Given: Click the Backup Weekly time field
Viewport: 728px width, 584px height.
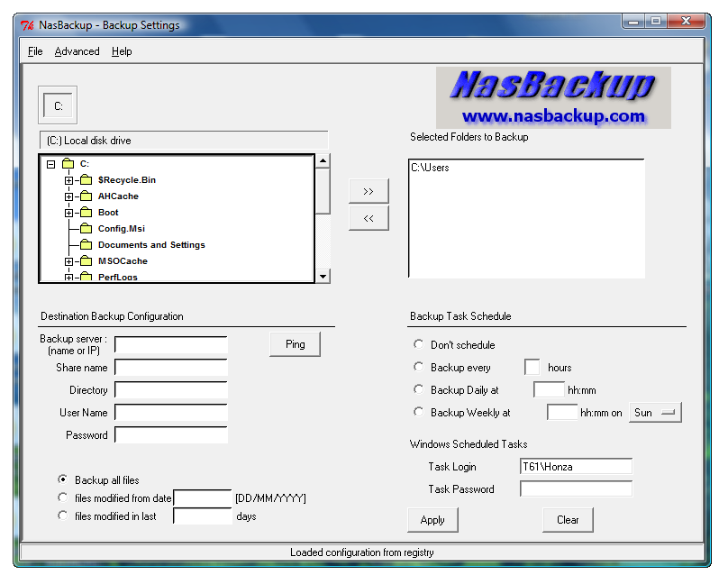Looking at the screenshot, I should (x=562, y=412).
